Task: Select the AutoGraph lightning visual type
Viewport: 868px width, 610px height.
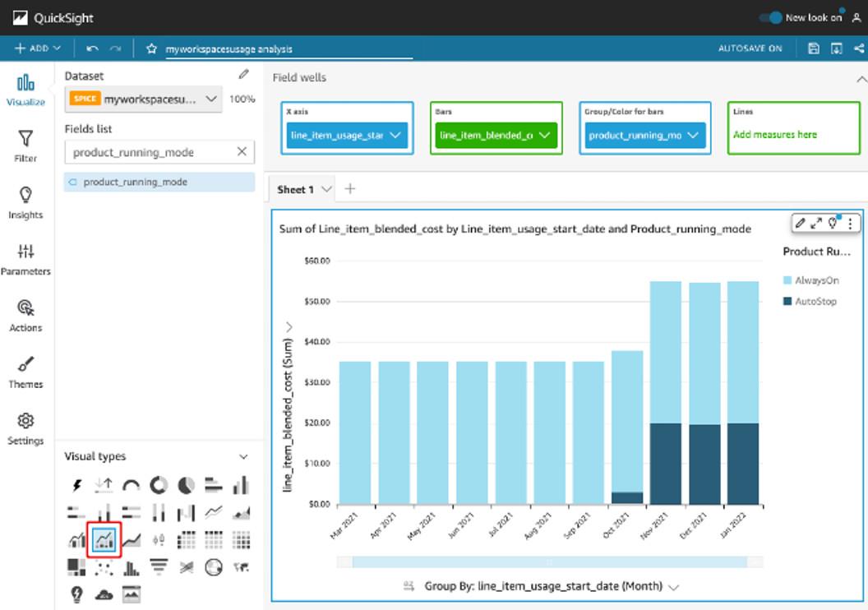Action: click(x=76, y=486)
